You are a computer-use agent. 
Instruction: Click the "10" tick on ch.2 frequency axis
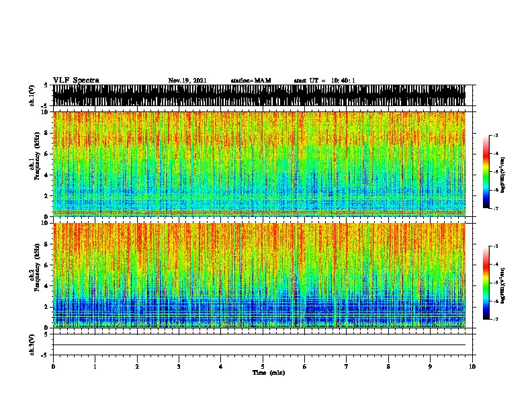tap(46, 223)
